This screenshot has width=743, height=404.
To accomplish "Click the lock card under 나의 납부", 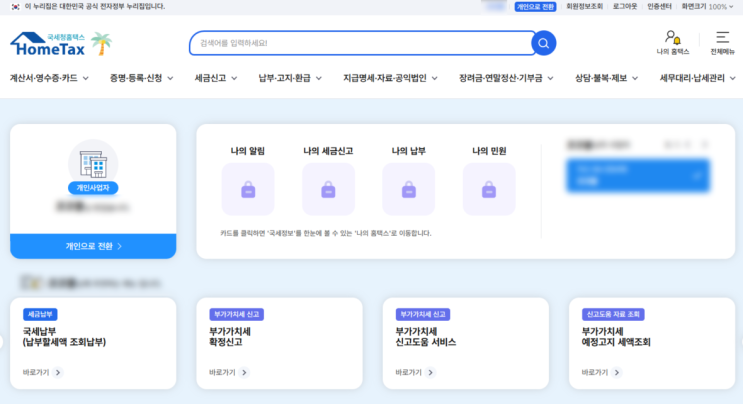I will click(x=408, y=189).
